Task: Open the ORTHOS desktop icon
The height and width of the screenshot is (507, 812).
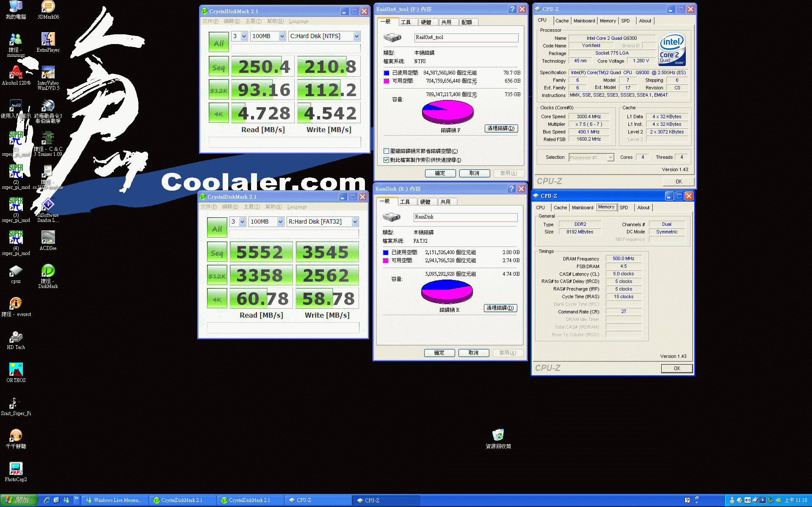Action: [16, 373]
